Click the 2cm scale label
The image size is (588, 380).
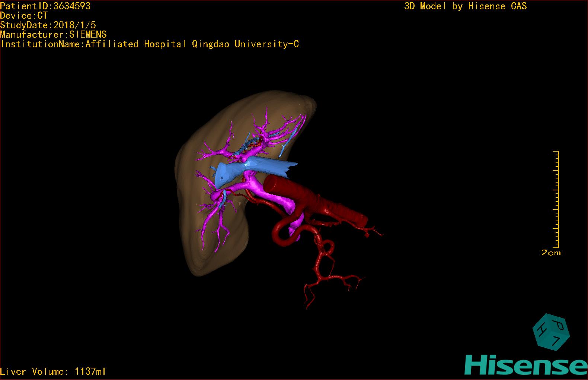pos(551,253)
